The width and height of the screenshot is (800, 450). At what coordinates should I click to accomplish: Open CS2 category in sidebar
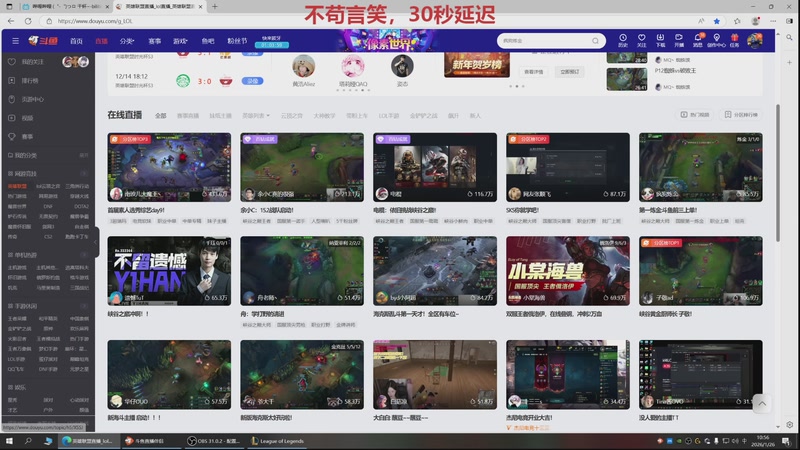48,237
